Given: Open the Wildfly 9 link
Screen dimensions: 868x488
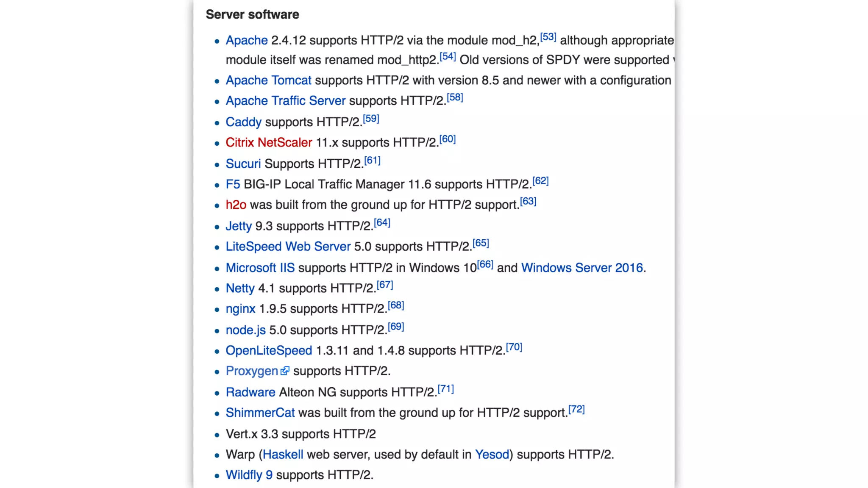Looking at the screenshot, I should pos(249,475).
